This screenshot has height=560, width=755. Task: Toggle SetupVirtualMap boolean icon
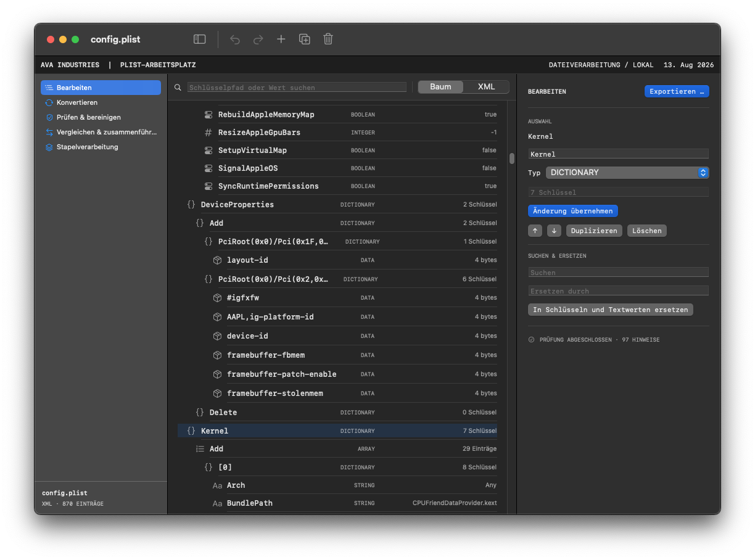point(208,150)
